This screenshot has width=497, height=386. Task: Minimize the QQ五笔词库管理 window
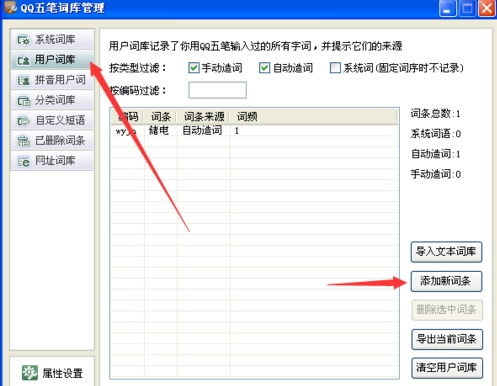448,8
